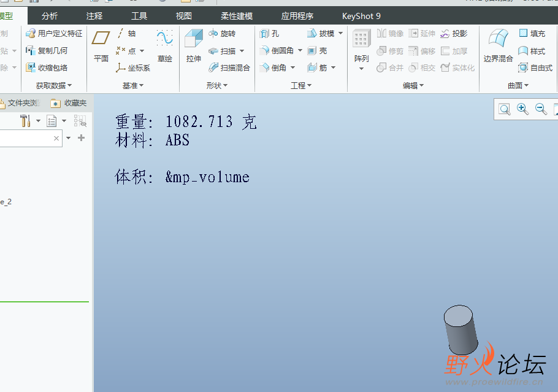Image resolution: width=558 pixels, height=392 pixels.
Task: Select the 扫描 sweep tool
Action: click(222, 51)
